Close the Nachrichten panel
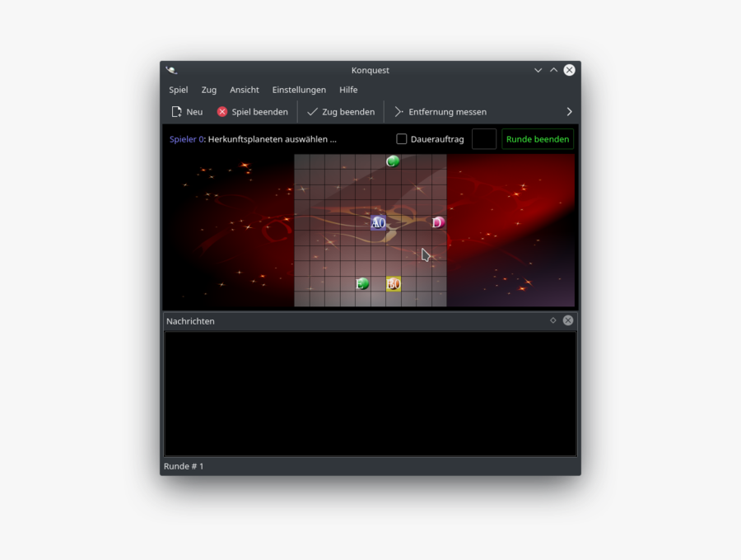 pos(568,320)
